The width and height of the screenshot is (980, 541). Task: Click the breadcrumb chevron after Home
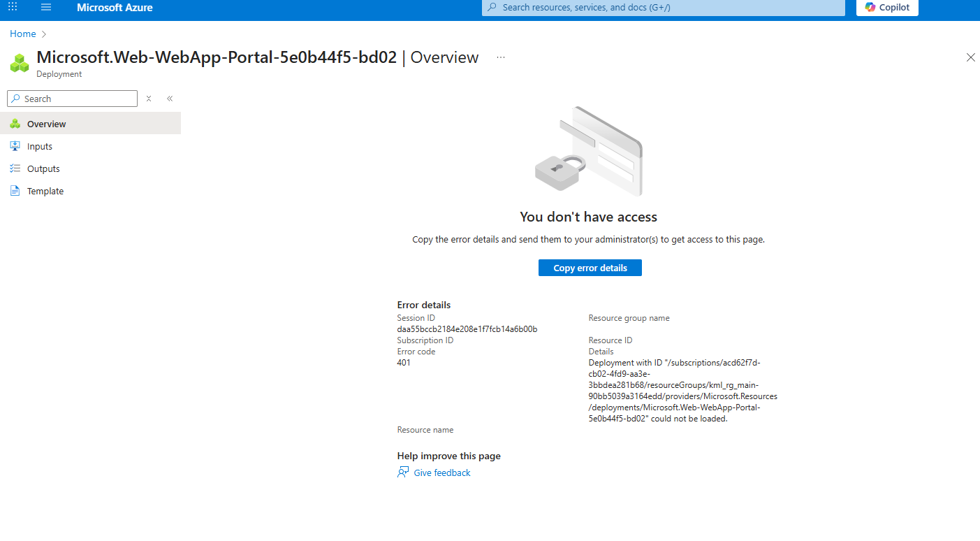44,34
